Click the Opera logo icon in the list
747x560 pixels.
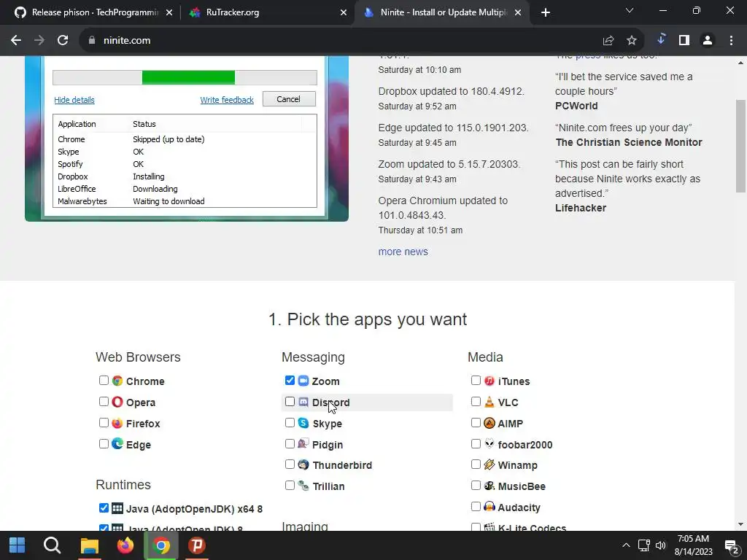(x=117, y=402)
